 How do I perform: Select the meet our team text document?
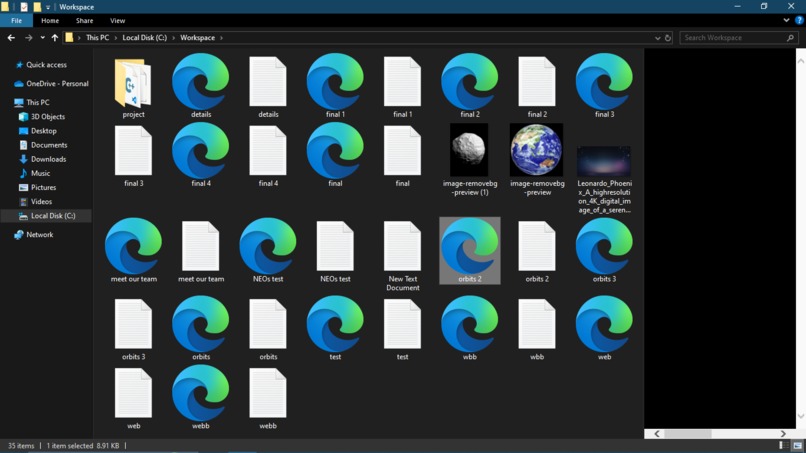[200, 246]
